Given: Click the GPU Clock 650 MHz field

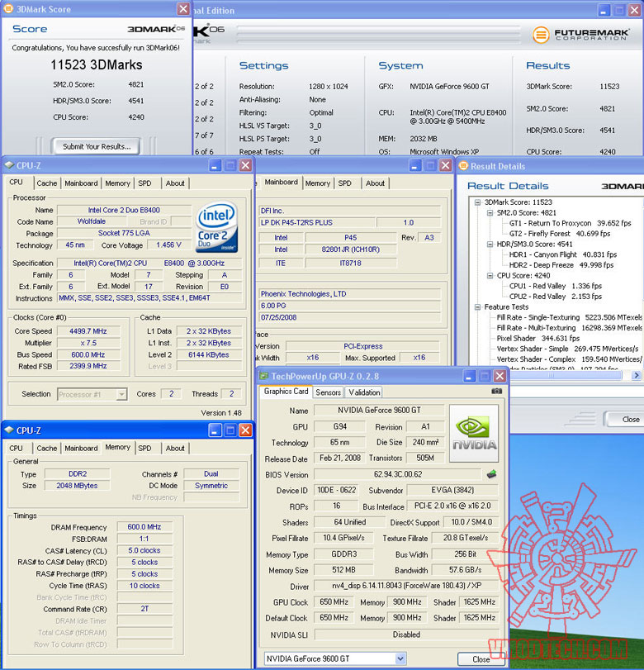Looking at the screenshot, I should (334, 602).
